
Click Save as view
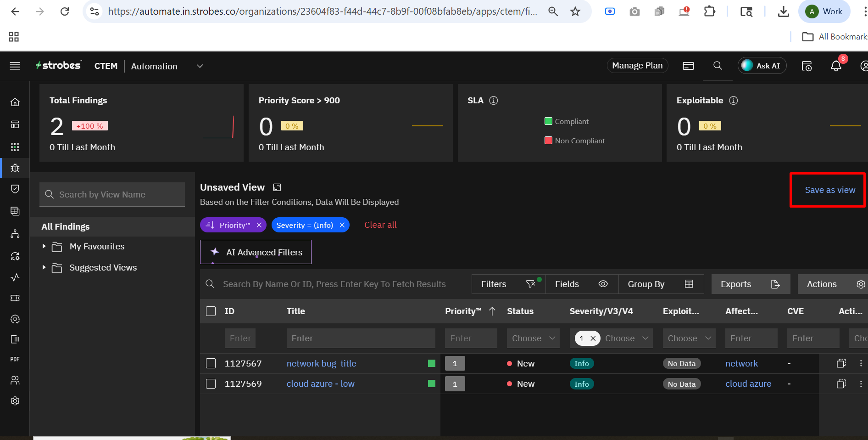click(x=829, y=190)
